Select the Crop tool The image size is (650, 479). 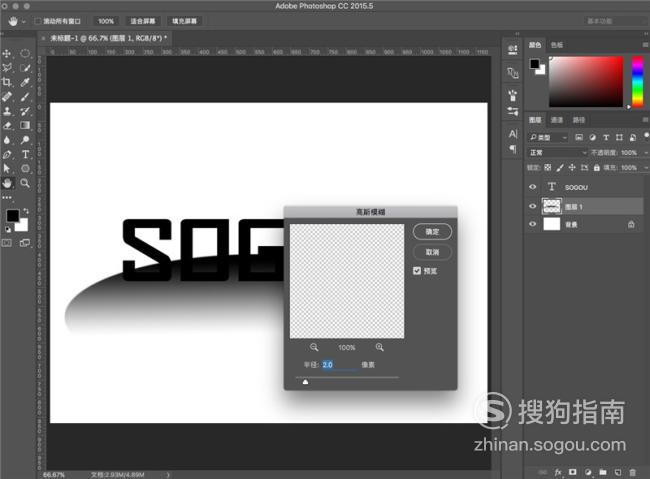(x=7, y=82)
